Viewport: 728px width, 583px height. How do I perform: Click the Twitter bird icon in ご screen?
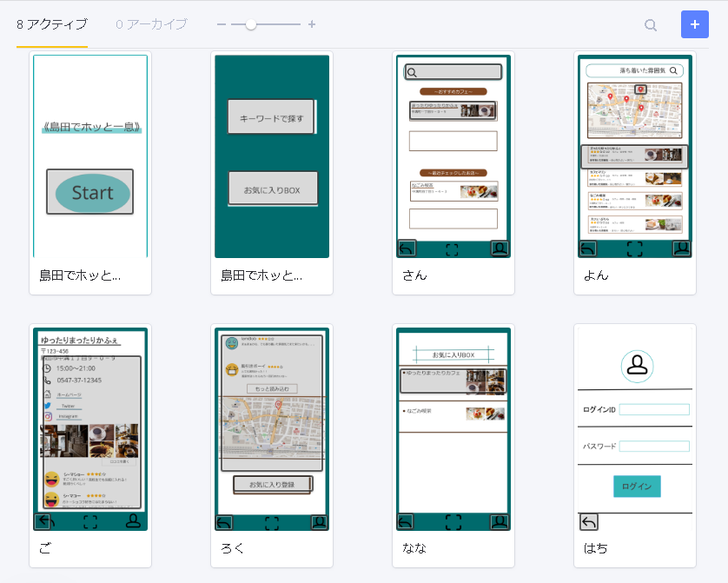(x=48, y=406)
